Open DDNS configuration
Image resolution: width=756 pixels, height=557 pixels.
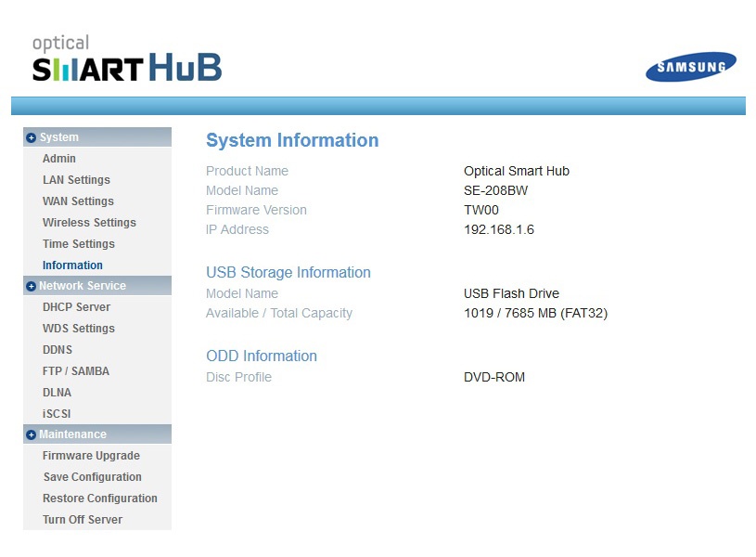(x=58, y=349)
